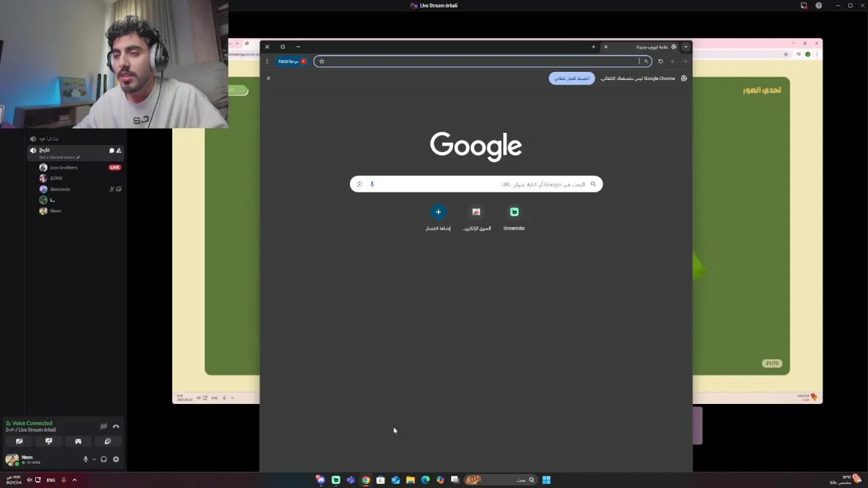The width and height of the screenshot is (868, 488).
Task: Start Google voice search microphone
Action: [x=372, y=184]
